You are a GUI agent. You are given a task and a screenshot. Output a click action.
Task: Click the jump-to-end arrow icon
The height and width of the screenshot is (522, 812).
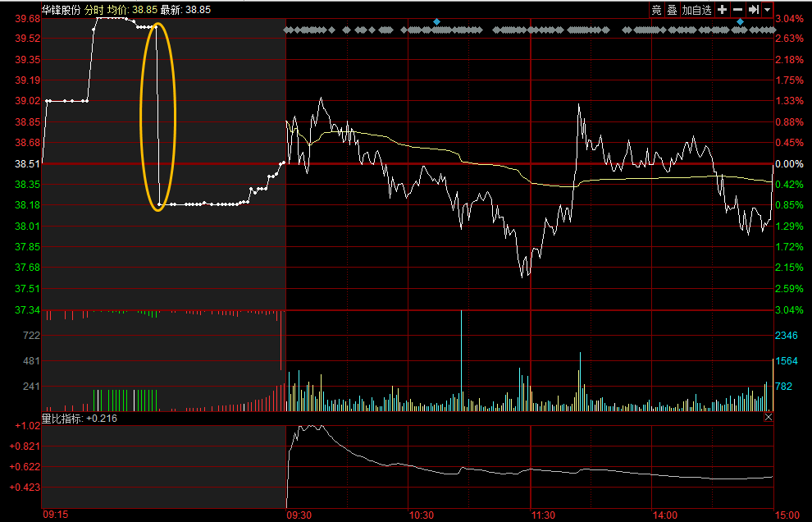(753, 9)
